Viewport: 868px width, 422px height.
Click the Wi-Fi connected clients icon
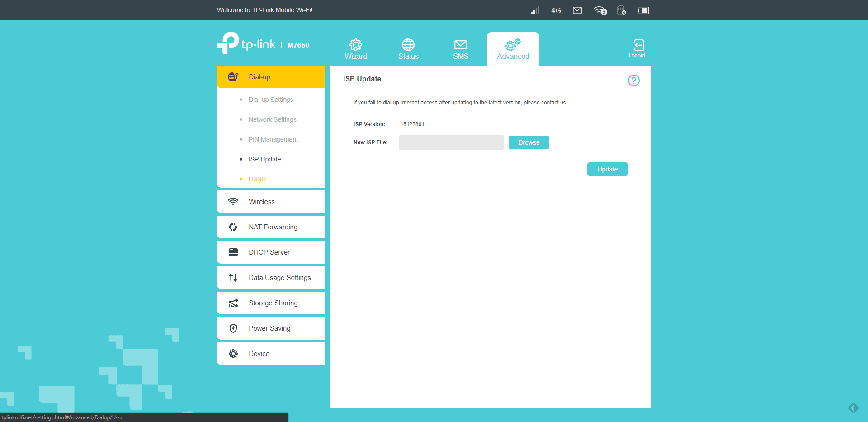(600, 10)
